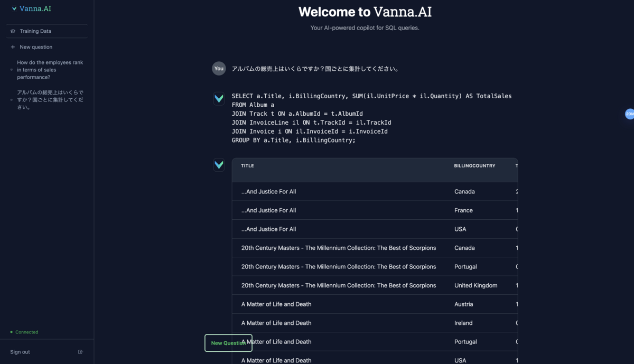Viewport: 634px width, 364px height.
Task: Click Scorpions album title in United Kingdom row
Action: click(339, 285)
